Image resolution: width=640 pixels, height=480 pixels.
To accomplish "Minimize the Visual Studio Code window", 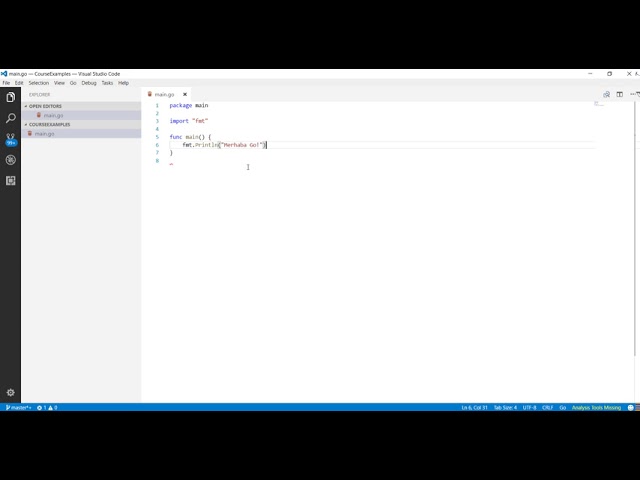I will pos(590,74).
